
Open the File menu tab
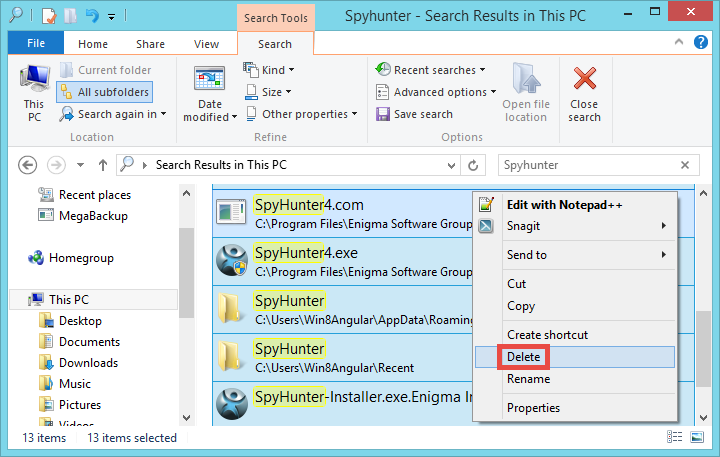pyautogui.click(x=36, y=43)
